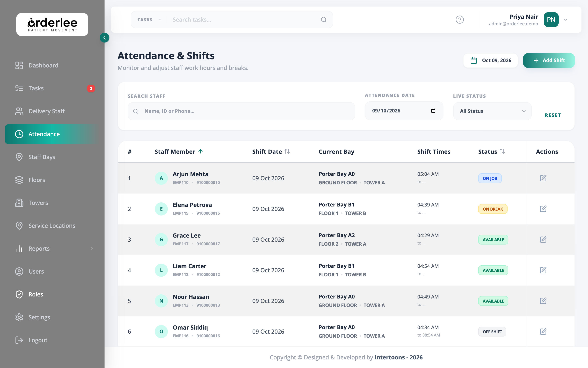This screenshot has height=368, width=588.
Task: Edit Noor Hassan's shift
Action: (543, 301)
